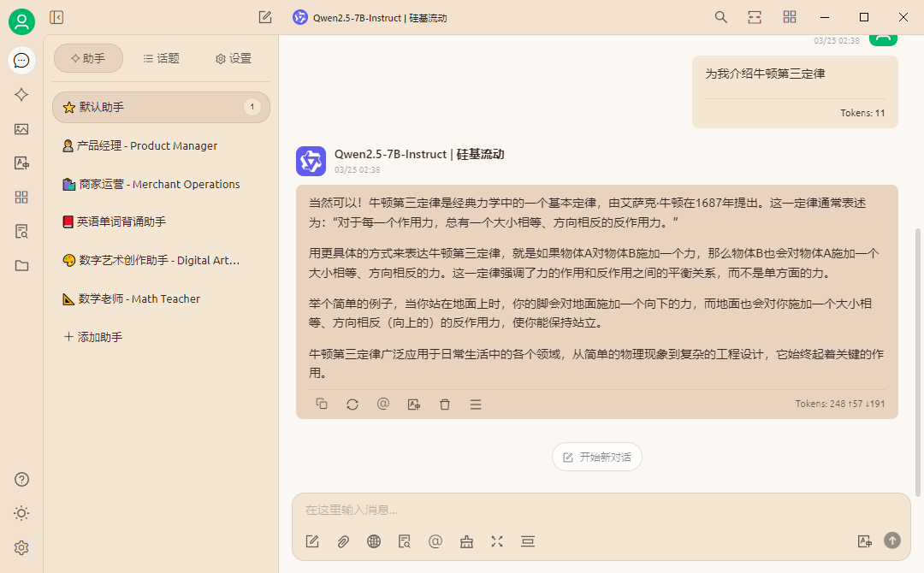Collapse the left navigation sidebar
Image resolution: width=924 pixels, height=573 pixels.
(x=56, y=16)
